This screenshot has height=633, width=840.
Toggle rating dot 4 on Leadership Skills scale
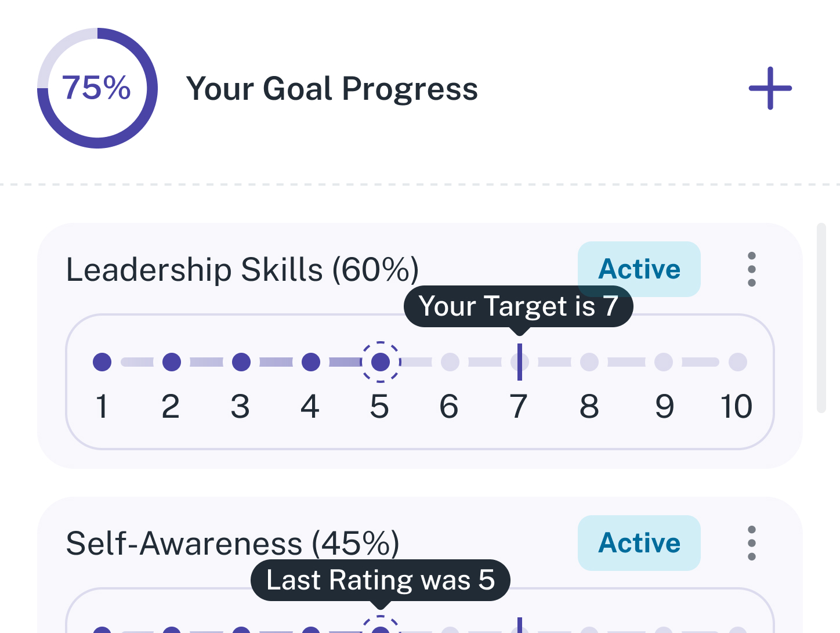(311, 361)
